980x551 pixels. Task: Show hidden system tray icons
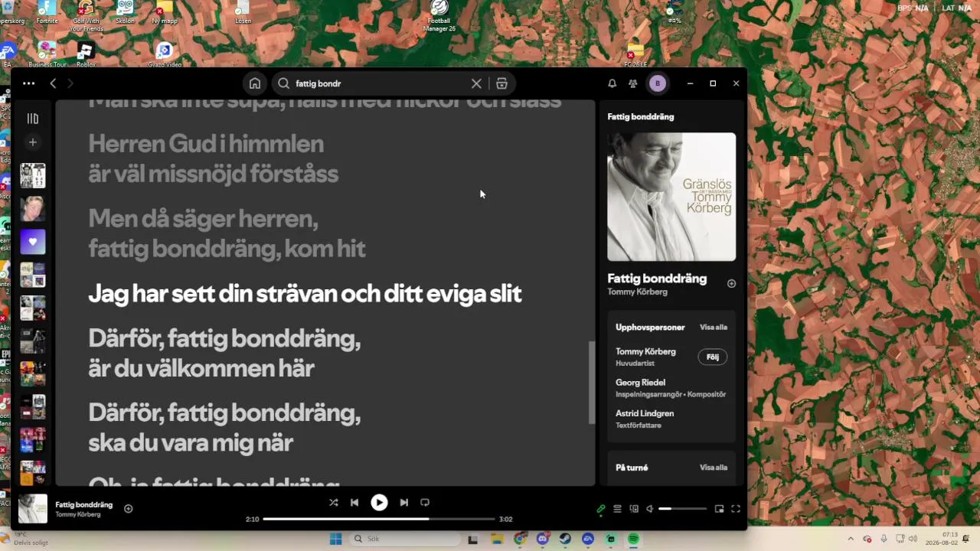850,539
